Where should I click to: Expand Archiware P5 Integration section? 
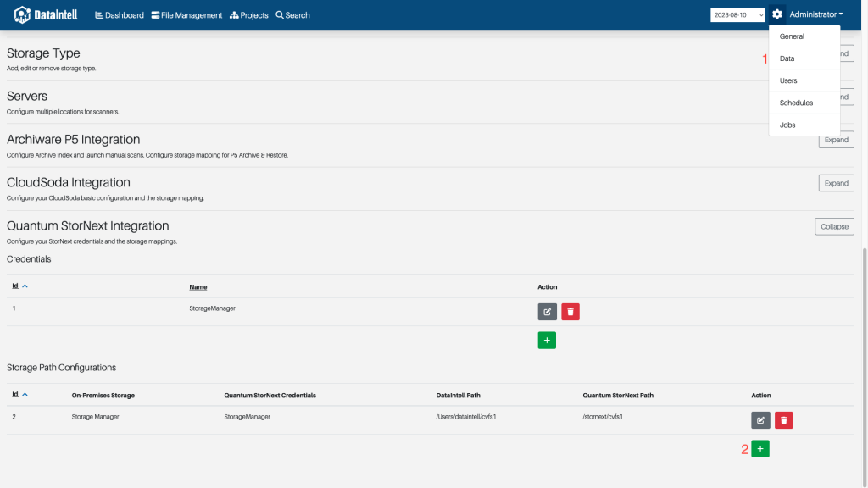coord(837,140)
